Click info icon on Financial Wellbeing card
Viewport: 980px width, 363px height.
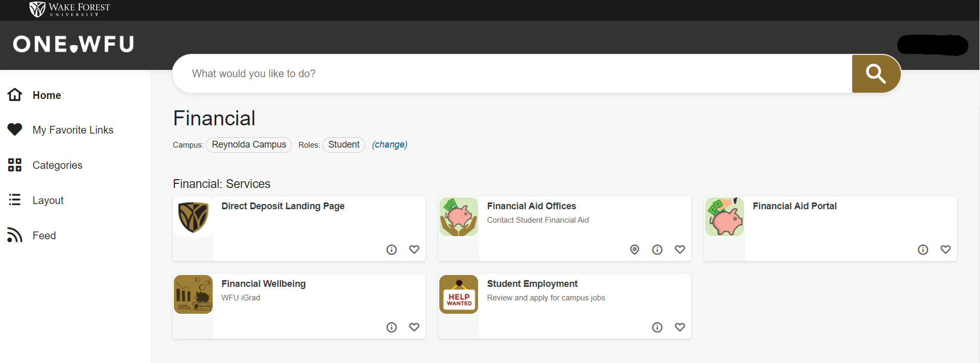(392, 327)
